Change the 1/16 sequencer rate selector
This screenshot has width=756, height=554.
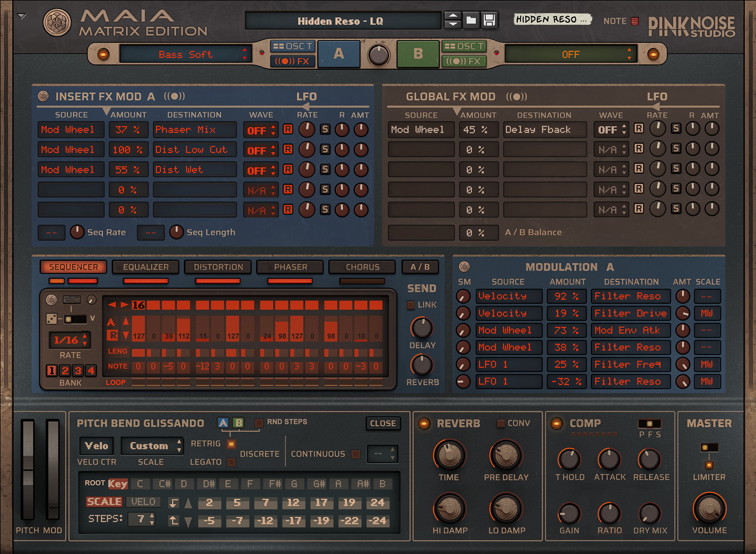coord(70,340)
